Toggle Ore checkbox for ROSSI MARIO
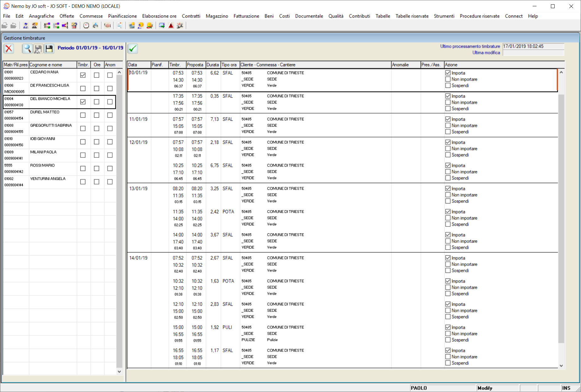The width and height of the screenshot is (581, 392). pyautogui.click(x=97, y=168)
